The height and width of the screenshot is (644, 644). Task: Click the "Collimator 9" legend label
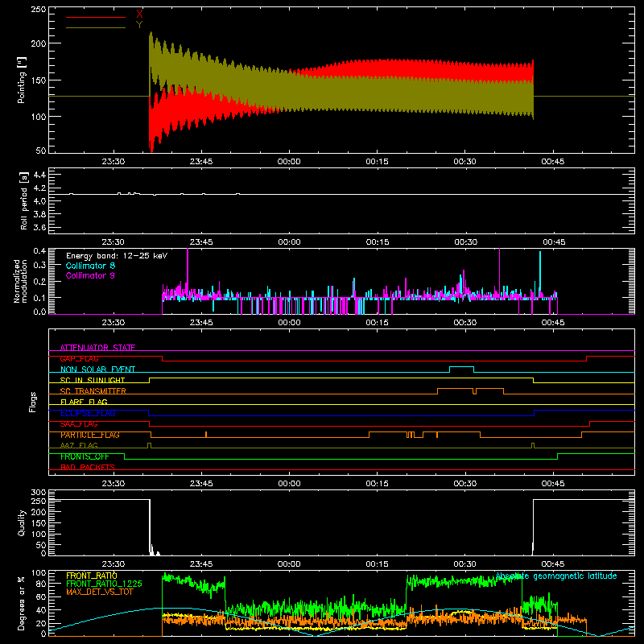(x=90, y=275)
